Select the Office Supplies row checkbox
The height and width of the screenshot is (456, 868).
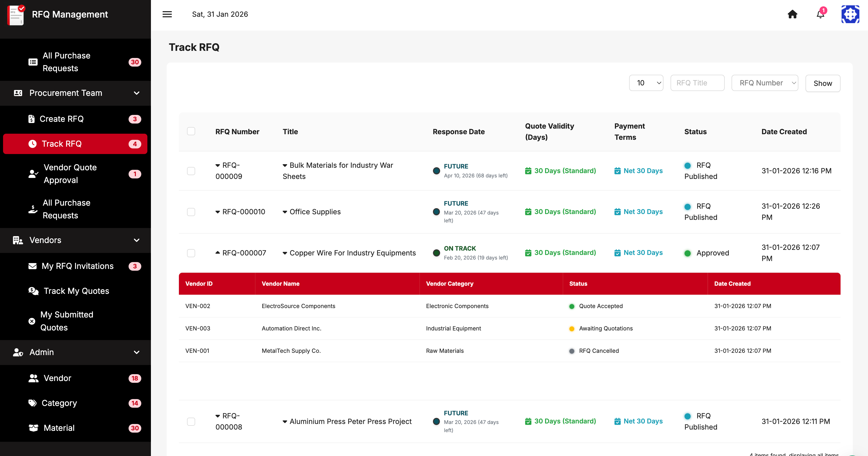(x=191, y=212)
